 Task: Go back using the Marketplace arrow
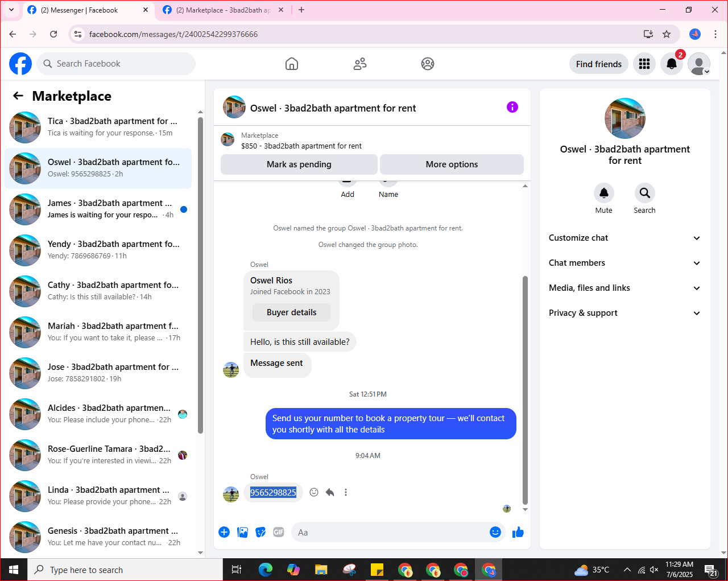(x=18, y=96)
